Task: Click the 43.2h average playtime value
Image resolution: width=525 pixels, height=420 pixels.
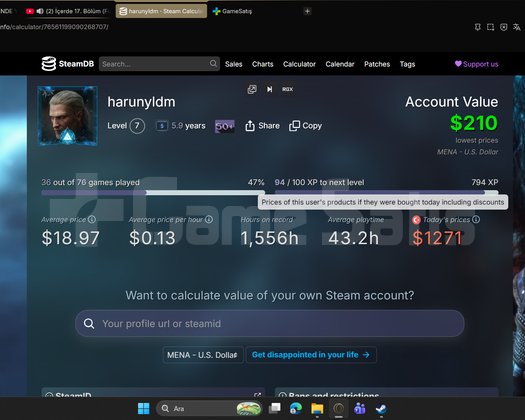Action: 354,238
